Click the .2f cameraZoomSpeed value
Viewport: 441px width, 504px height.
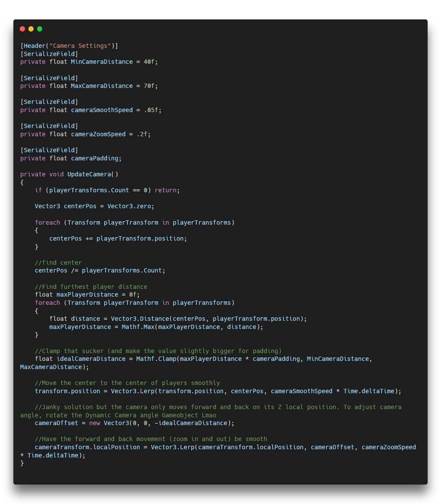(142, 134)
